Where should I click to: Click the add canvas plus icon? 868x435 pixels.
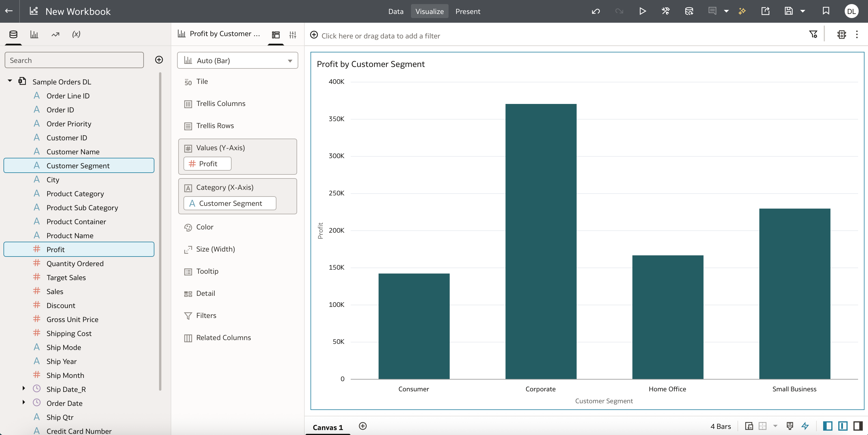[363, 426]
